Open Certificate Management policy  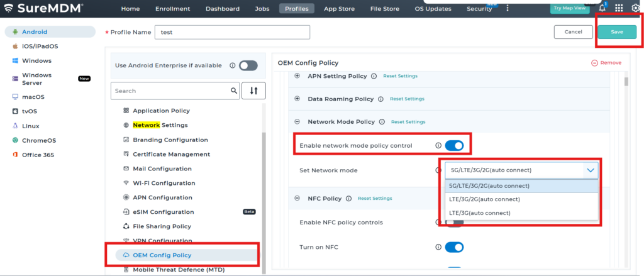[x=171, y=155]
